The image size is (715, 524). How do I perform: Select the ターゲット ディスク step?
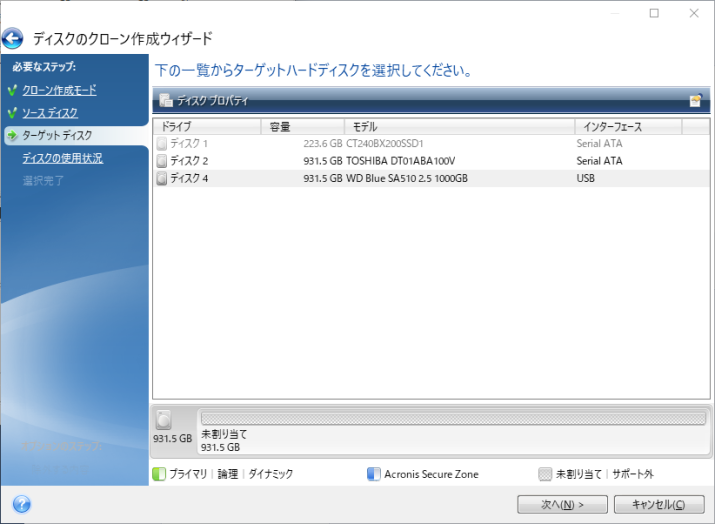coord(57,135)
